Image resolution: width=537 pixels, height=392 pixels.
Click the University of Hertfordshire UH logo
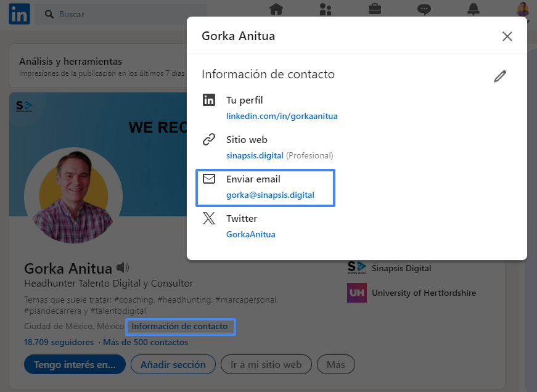pyautogui.click(x=357, y=293)
